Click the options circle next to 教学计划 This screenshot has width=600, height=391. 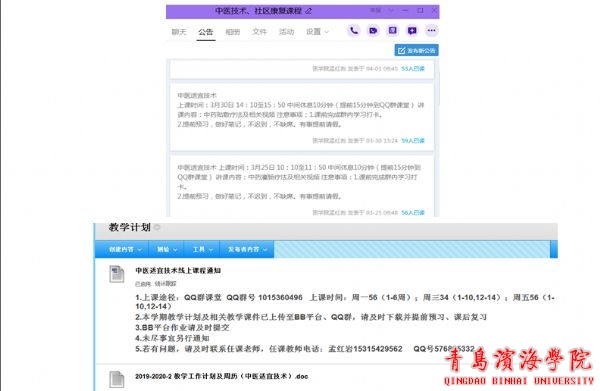(x=157, y=228)
